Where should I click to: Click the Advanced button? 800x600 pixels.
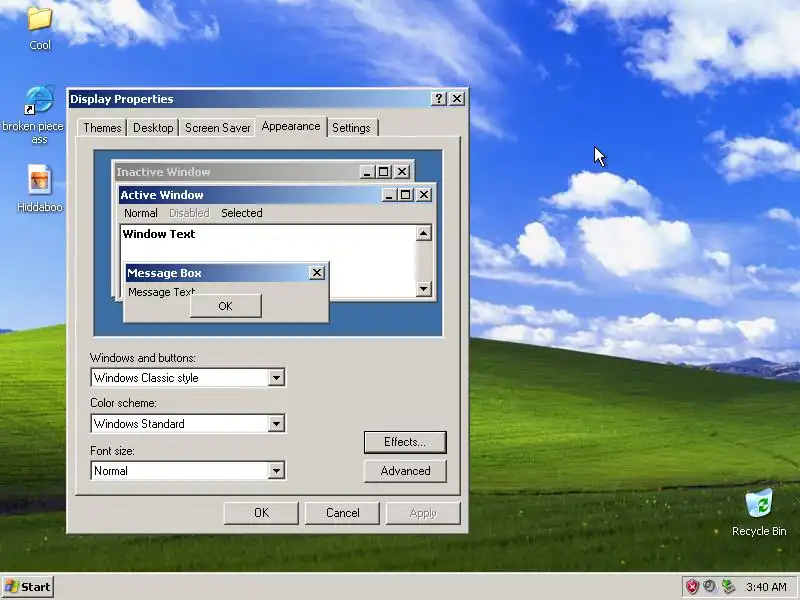(405, 471)
